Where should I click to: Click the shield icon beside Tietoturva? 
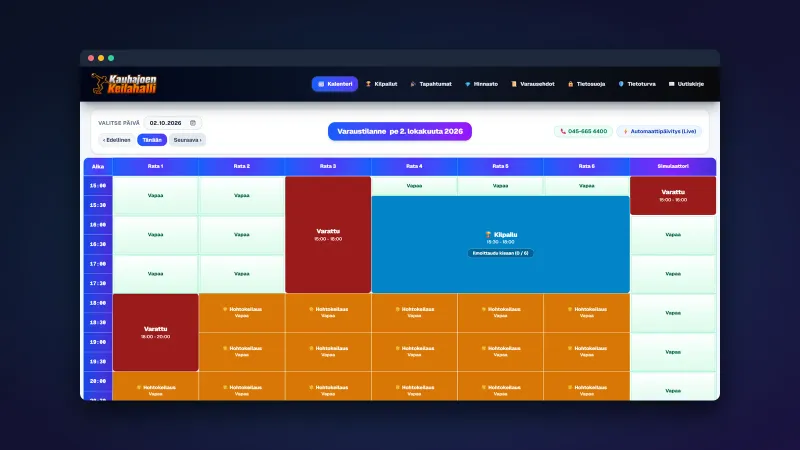point(621,84)
